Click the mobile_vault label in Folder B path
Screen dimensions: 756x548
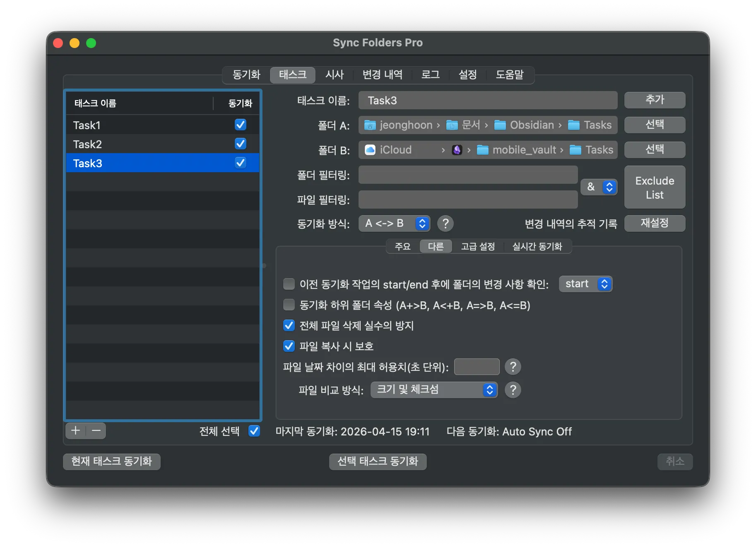[524, 150]
